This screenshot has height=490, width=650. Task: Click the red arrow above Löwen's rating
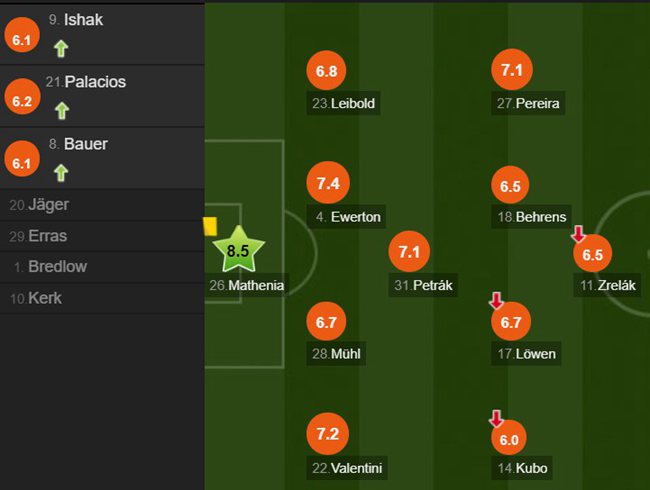click(x=496, y=301)
